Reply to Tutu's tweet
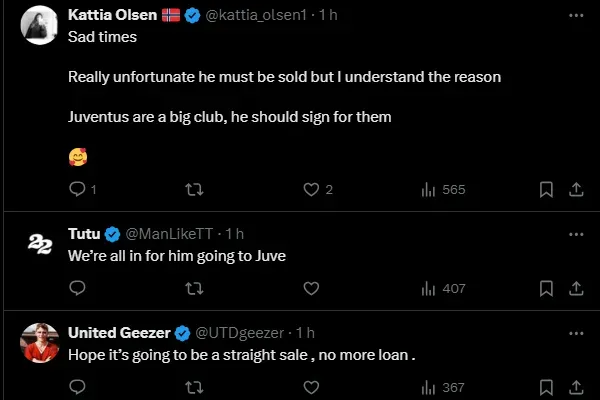Screen dimensions: 600x400 point(77,288)
